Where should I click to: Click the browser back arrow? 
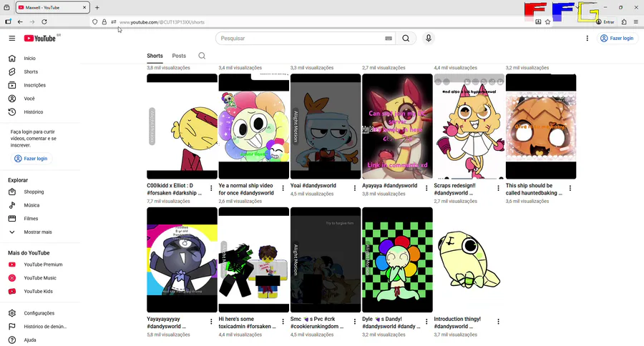click(x=20, y=21)
